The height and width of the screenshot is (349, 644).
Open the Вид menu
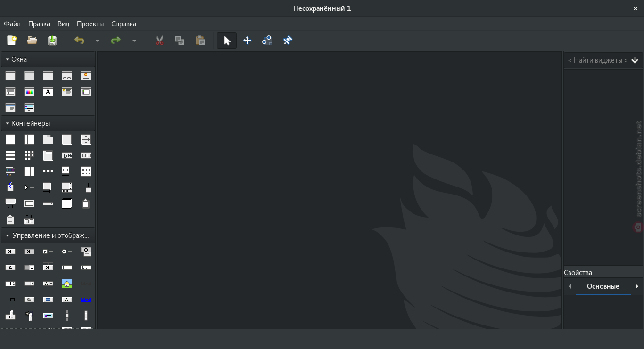click(x=63, y=24)
